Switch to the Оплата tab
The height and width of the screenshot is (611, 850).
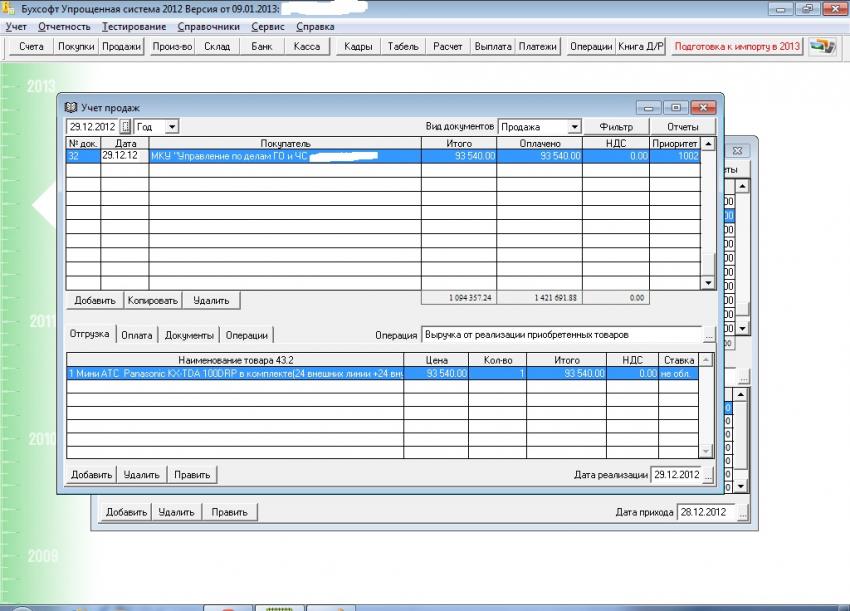[137, 336]
